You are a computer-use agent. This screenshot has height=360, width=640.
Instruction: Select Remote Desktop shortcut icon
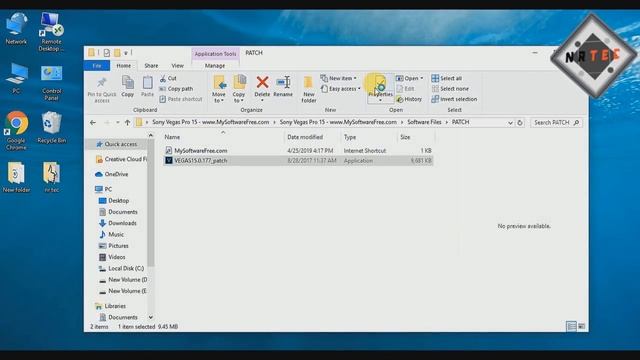coord(51,32)
